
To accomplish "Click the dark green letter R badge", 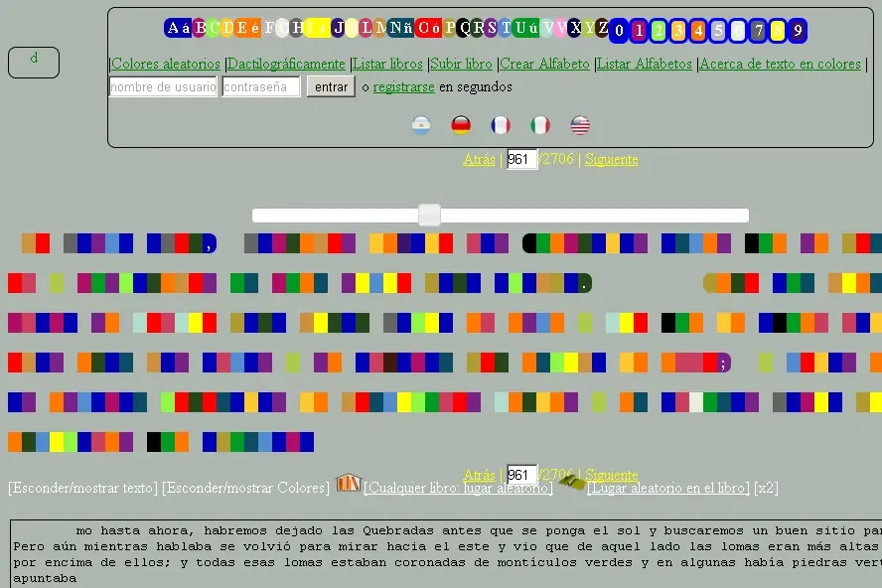I will point(478,28).
